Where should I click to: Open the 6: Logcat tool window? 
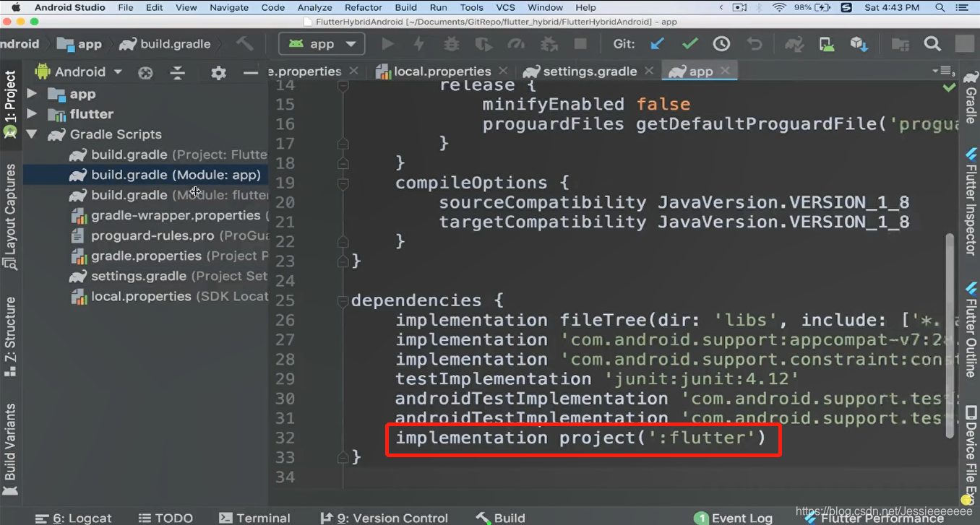coord(73,518)
